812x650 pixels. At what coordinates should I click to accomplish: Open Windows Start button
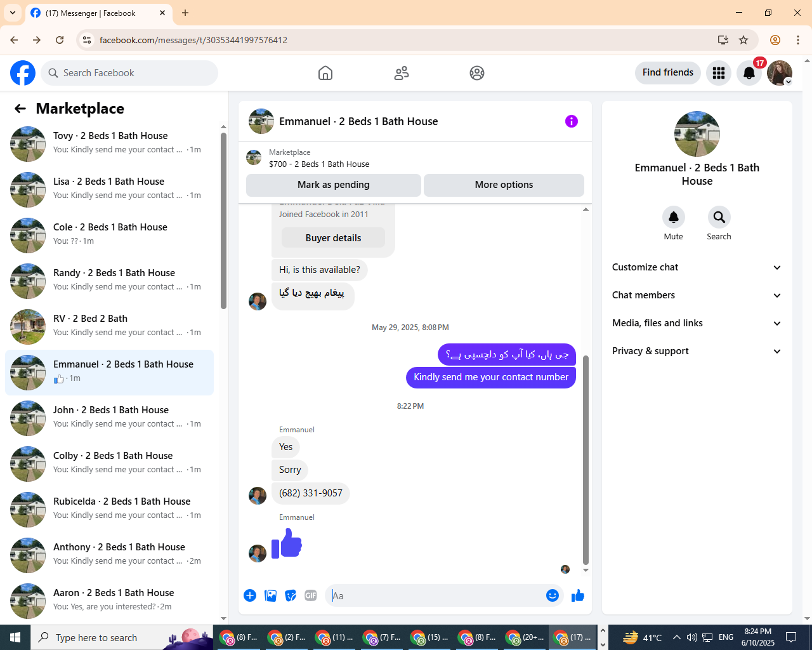(x=15, y=637)
